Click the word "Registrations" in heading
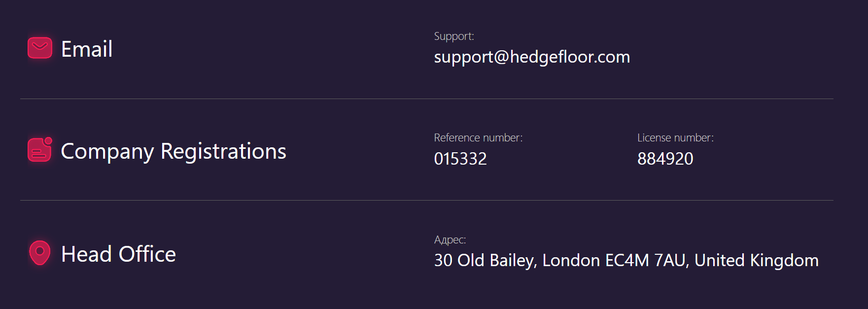Viewport: 868px width, 309px height. pyautogui.click(x=223, y=151)
